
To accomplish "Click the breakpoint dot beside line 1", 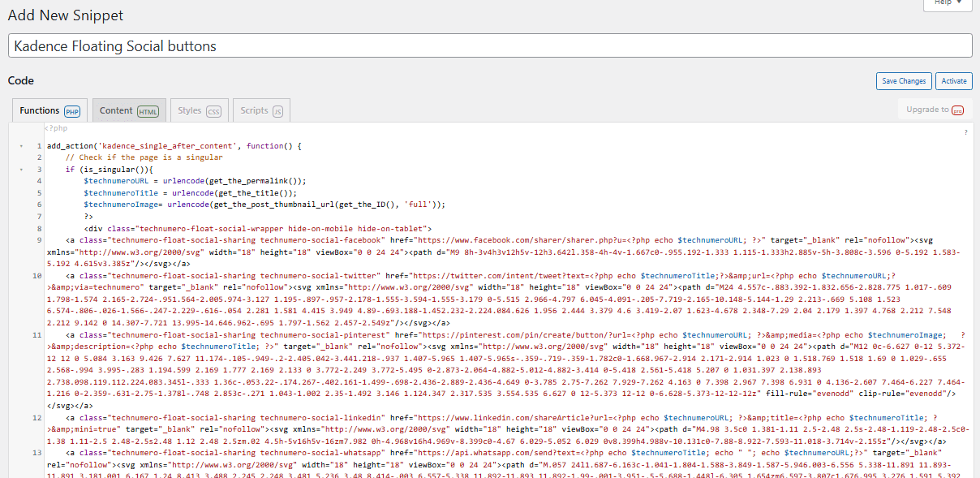I will (x=21, y=146).
